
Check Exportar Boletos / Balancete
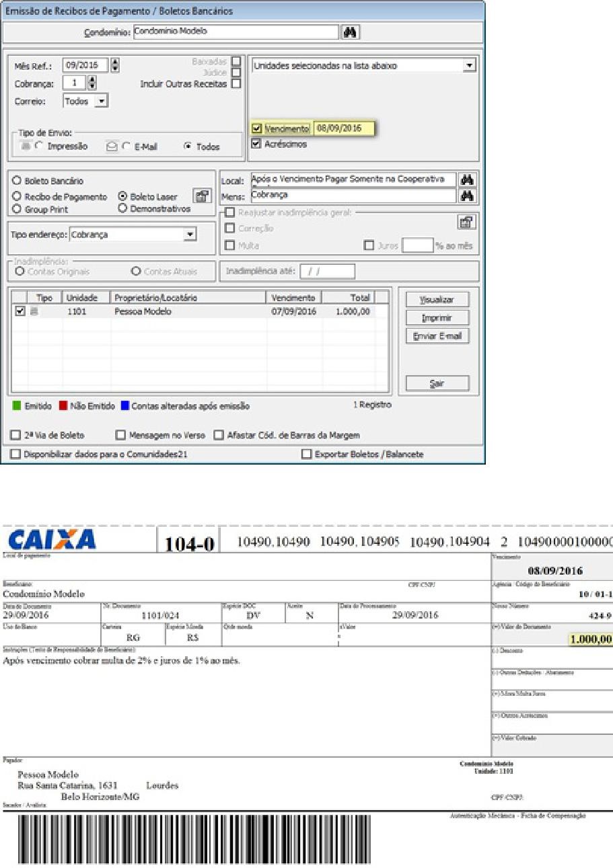[x=307, y=455]
